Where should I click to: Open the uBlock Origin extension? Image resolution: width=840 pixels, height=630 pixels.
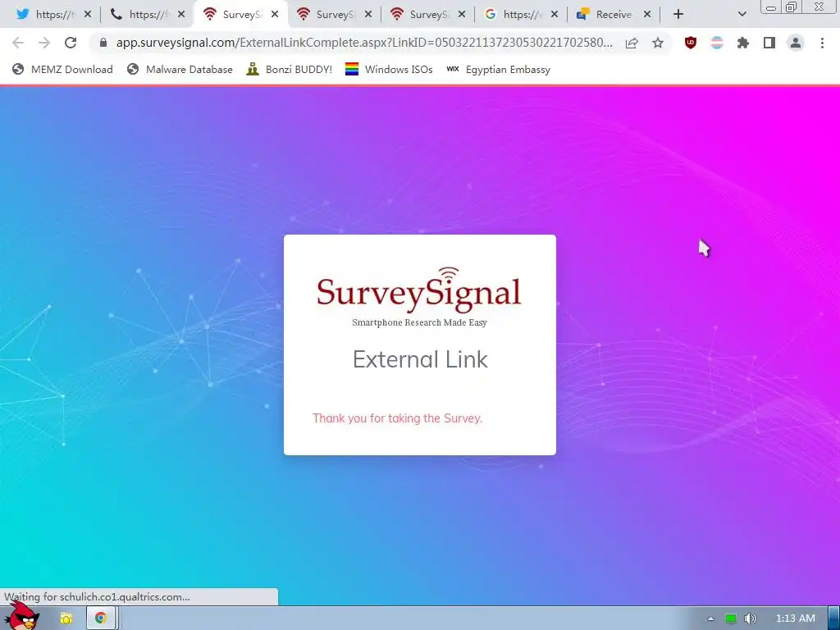[x=691, y=43]
